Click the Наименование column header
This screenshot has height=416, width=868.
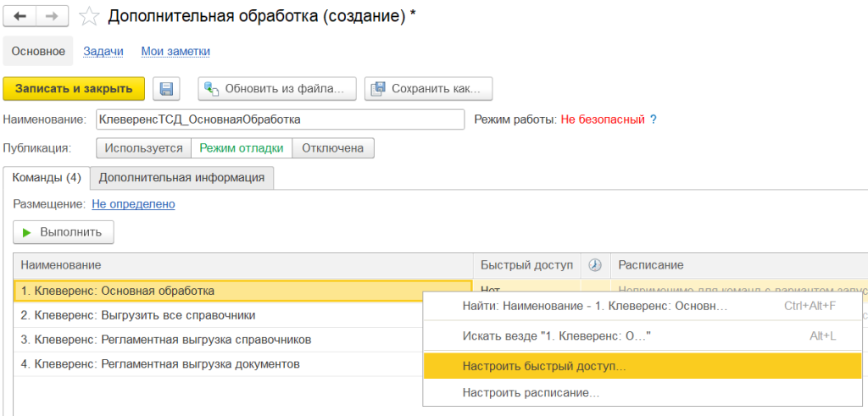(243, 265)
